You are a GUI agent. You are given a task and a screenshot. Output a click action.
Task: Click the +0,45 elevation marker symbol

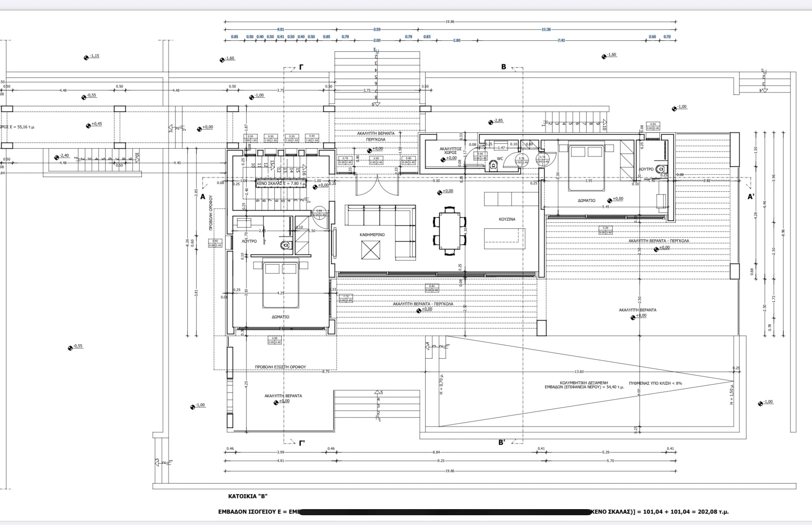coord(88,126)
